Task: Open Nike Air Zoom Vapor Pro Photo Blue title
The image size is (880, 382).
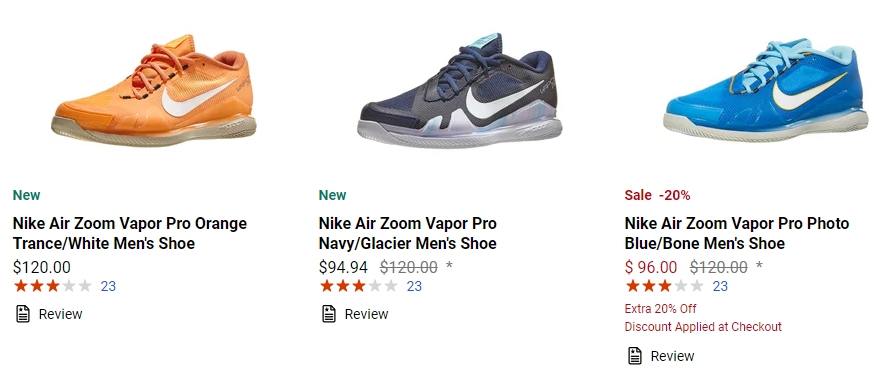Action: click(x=736, y=233)
